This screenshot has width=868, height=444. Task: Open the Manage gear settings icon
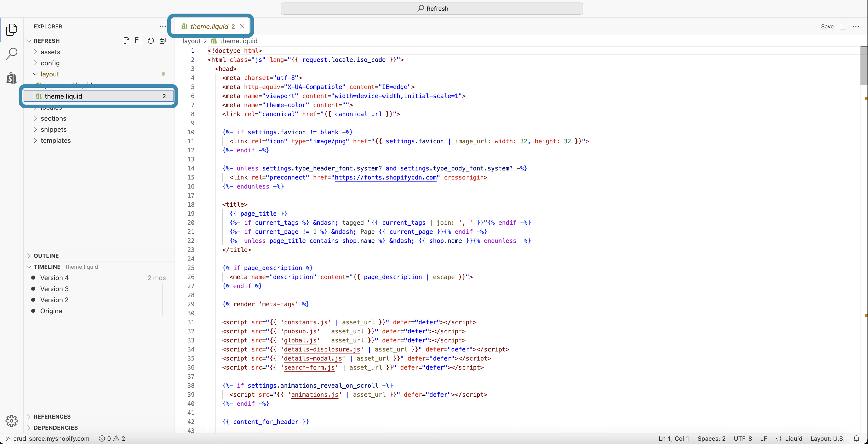[12, 420]
